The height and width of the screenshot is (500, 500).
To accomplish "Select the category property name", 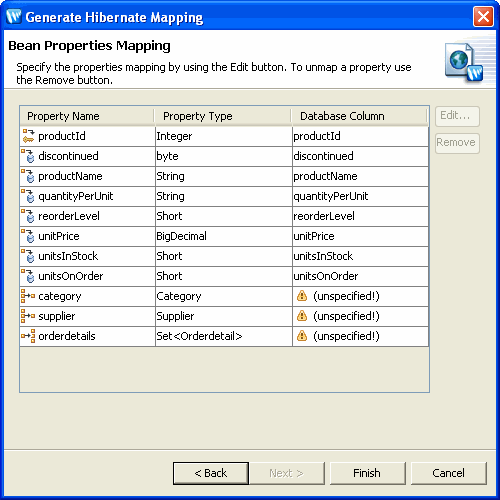I will [x=60, y=297].
